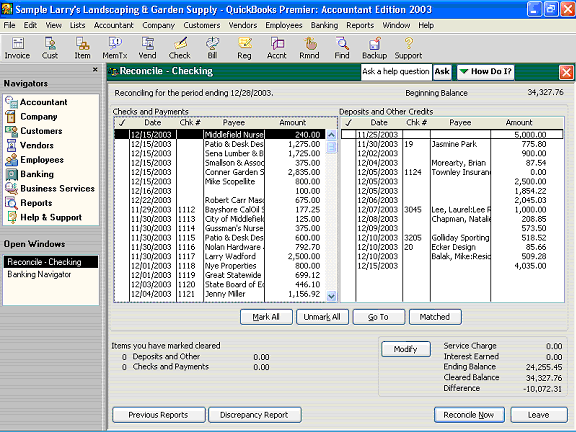
Task: Open the Backup toolbar icon
Action: [374, 48]
